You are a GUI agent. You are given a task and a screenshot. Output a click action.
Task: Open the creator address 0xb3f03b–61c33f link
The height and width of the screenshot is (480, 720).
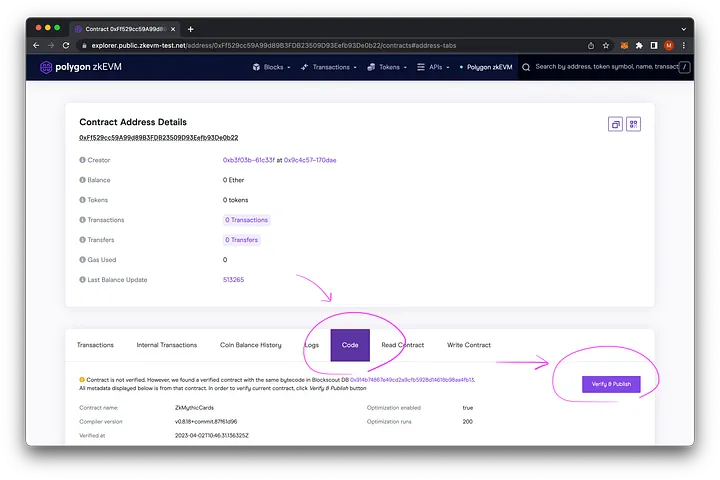[250, 160]
